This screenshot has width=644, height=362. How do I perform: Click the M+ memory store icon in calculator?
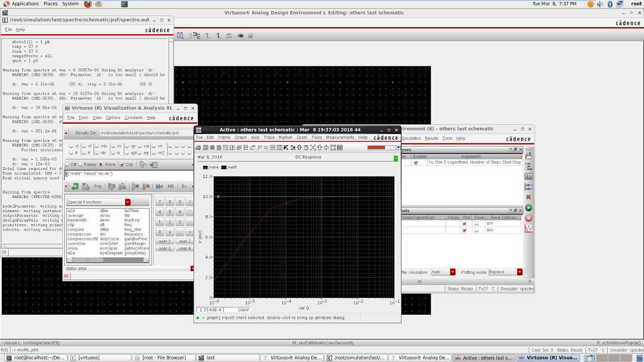click(x=159, y=186)
